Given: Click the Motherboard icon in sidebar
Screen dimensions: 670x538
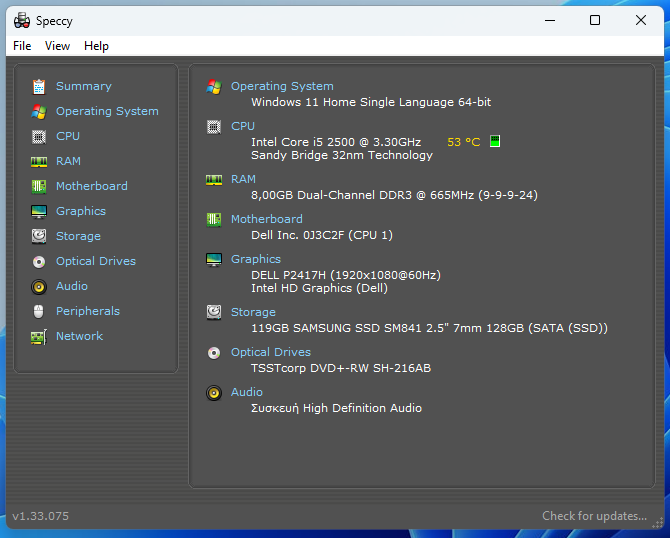Looking at the screenshot, I should coord(39,186).
